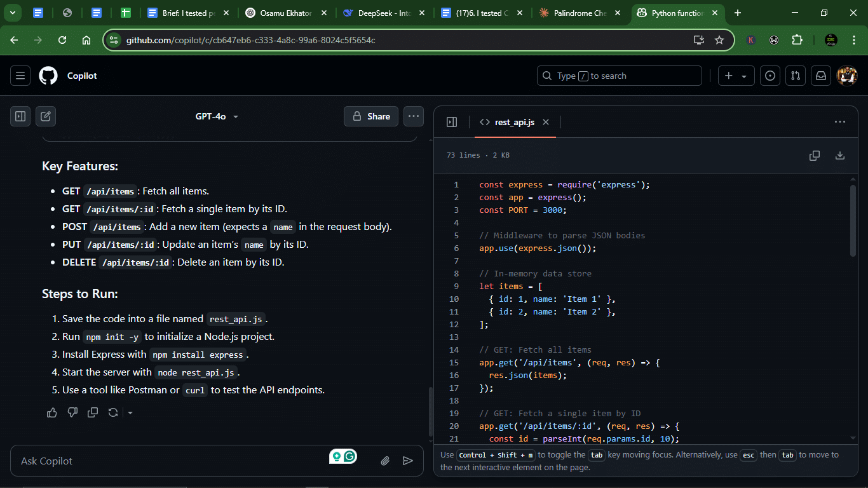Expand the regenerate options arrow
Viewport: 868px width, 488px height.
[x=130, y=413]
